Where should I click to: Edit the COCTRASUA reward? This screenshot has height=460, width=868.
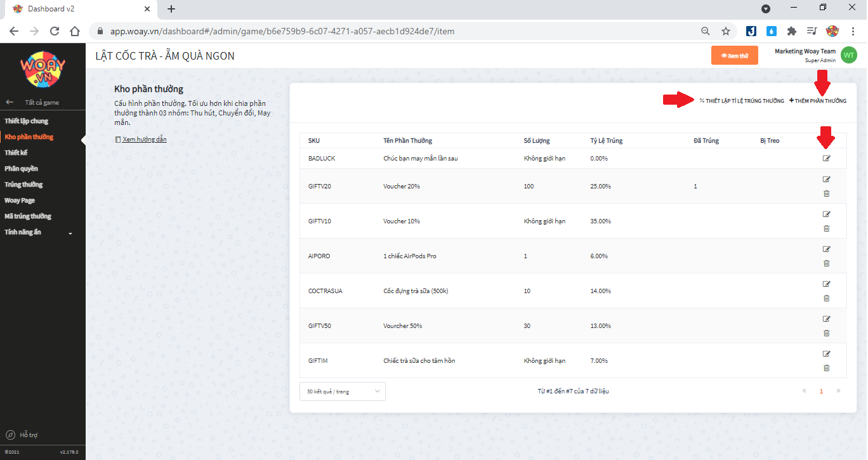pos(826,284)
